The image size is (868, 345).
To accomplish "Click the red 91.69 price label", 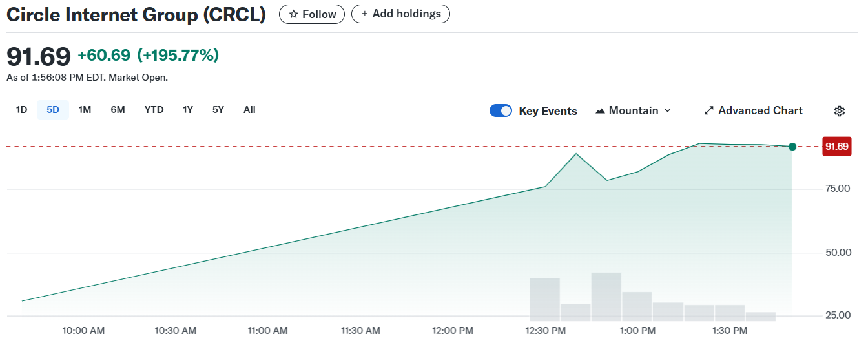I will 836,147.
